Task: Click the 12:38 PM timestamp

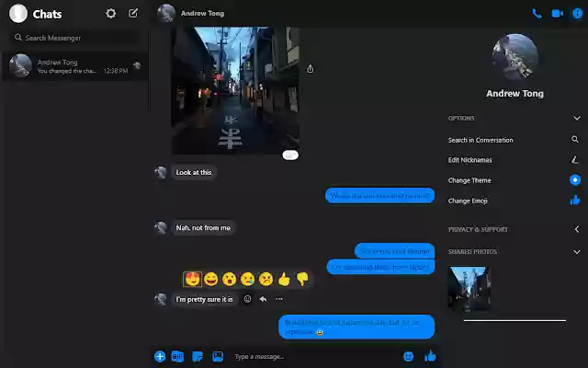Action: pyautogui.click(x=116, y=71)
